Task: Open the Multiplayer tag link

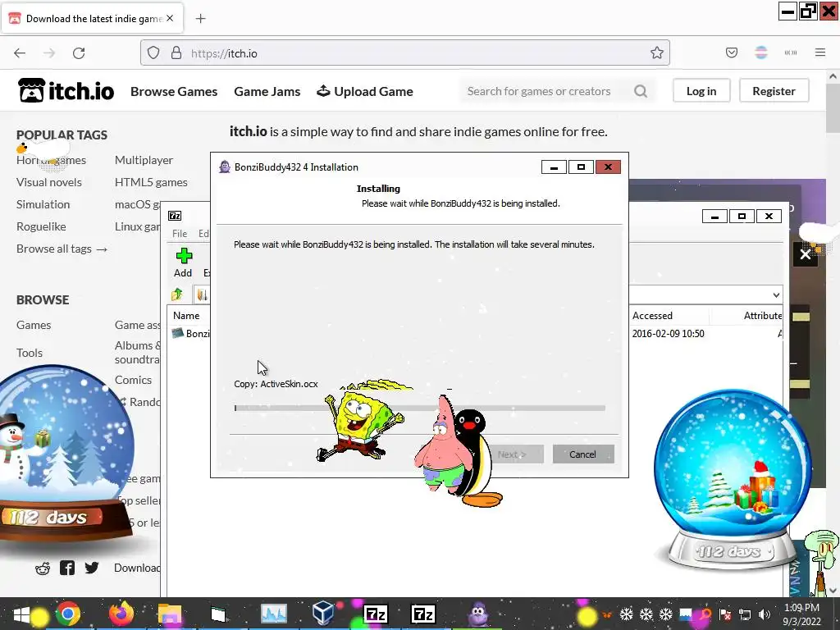Action: tap(144, 160)
